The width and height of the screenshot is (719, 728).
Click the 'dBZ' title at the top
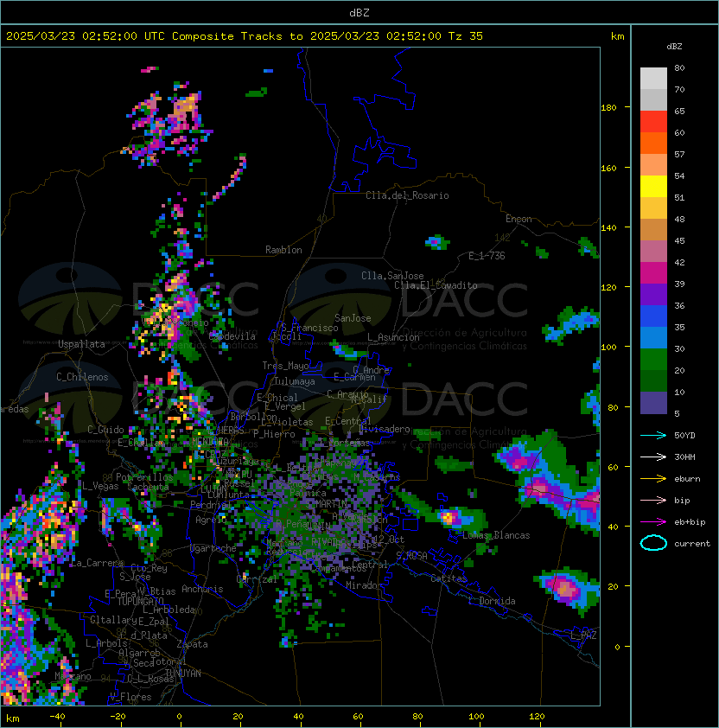pos(359,13)
